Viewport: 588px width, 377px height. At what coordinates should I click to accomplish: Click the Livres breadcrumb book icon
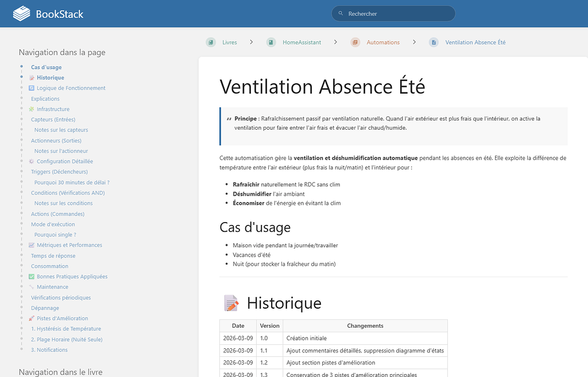tap(211, 42)
